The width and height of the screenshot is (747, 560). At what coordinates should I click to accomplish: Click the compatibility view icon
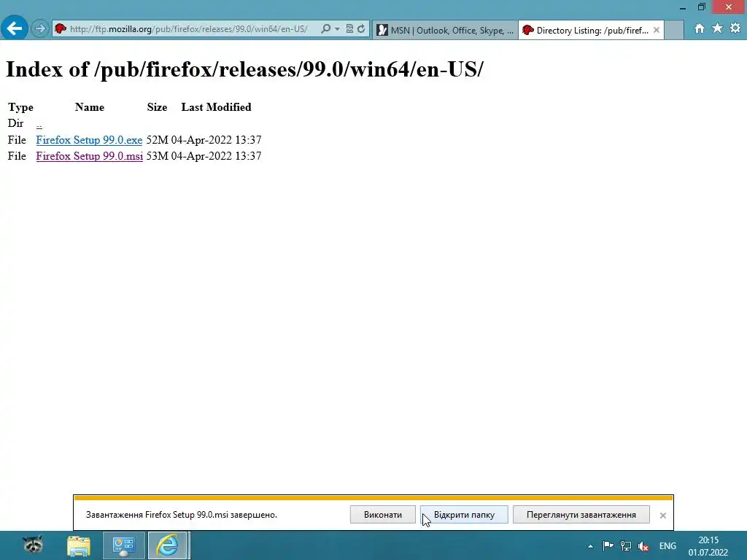(349, 28)
